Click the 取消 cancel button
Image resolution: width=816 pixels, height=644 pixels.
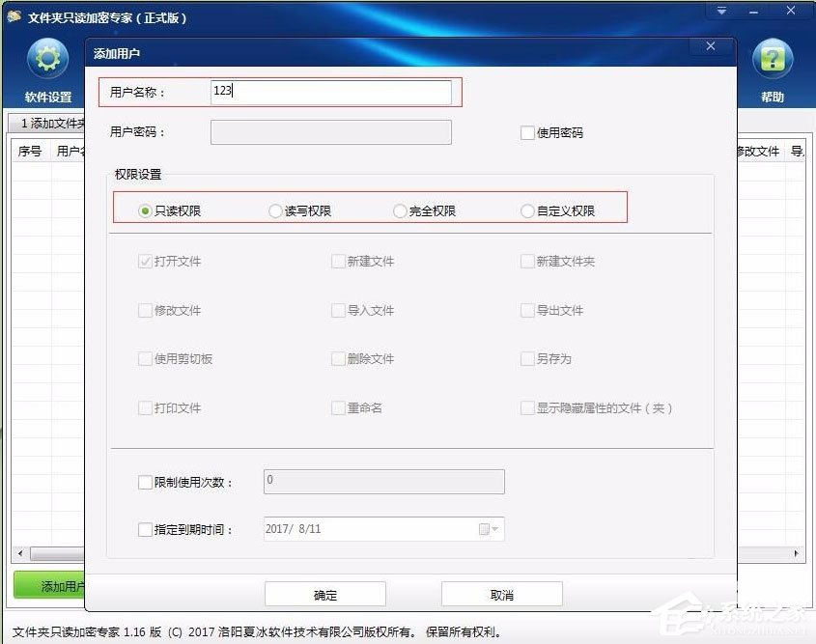pyautogui.click(x=501, y=594)
